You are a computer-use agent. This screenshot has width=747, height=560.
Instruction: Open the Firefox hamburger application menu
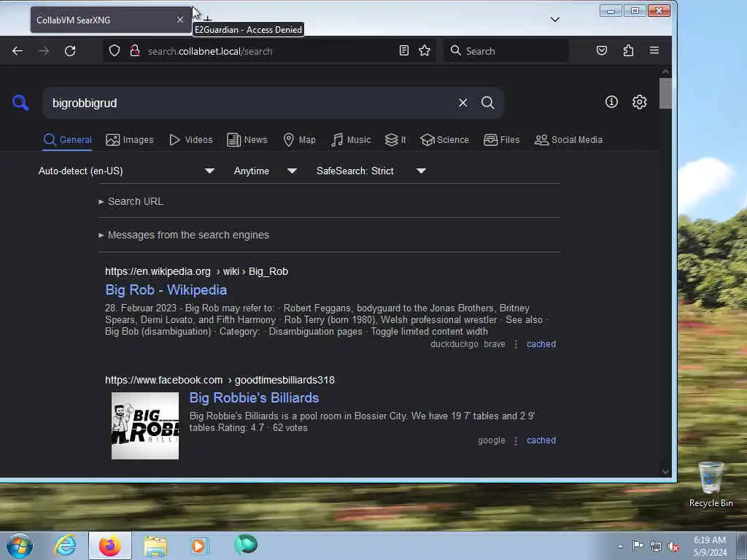click(x=654, y=50)
